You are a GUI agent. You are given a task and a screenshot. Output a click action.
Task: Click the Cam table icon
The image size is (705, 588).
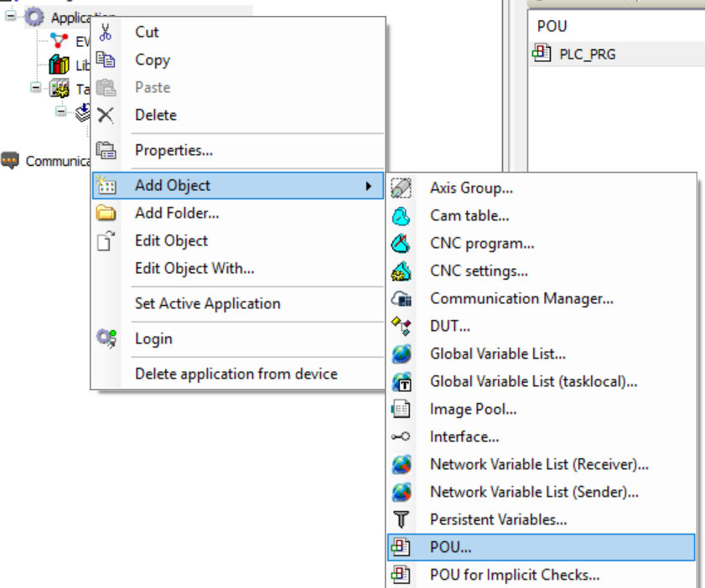(x=402, y=216)
